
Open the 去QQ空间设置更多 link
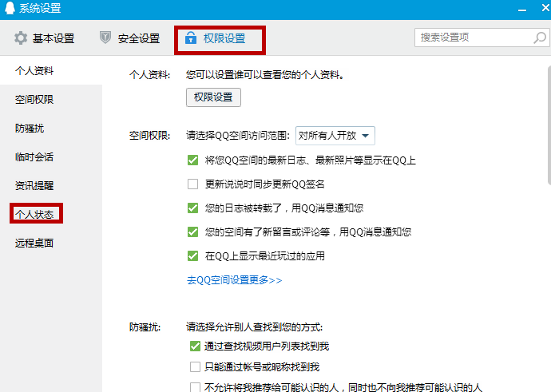(235, 280)
